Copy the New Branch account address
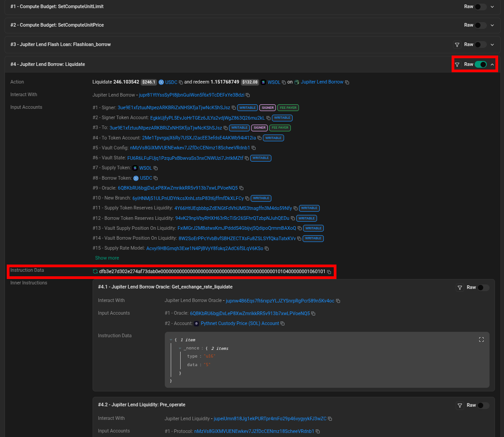Viewport: 504px width, 437px height. click(x=247, y=198)
